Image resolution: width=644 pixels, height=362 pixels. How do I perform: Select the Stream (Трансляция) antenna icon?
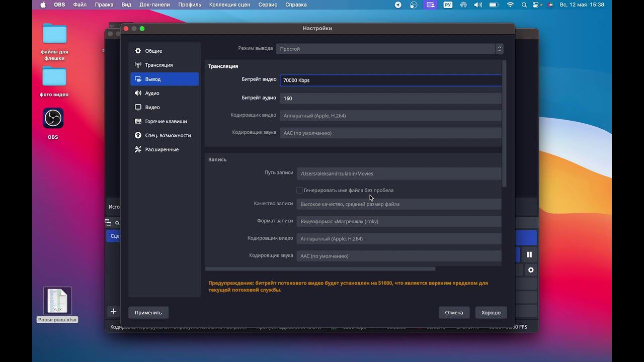(138, 65)
